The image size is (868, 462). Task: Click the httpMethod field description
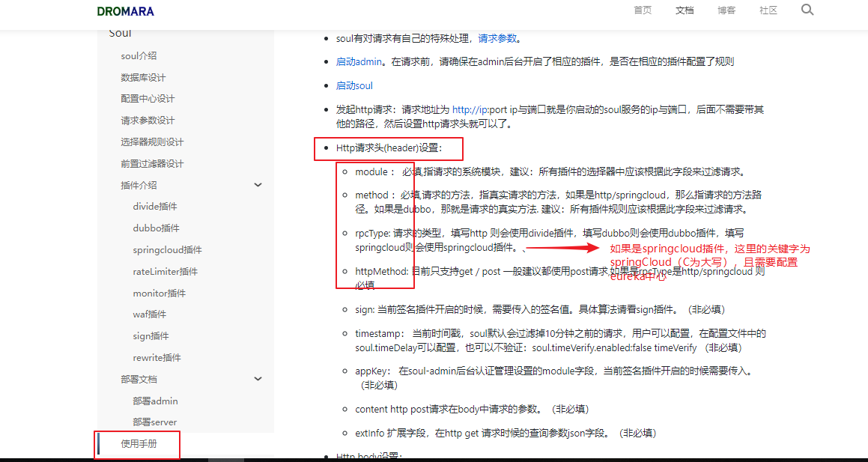click(560, 279)
